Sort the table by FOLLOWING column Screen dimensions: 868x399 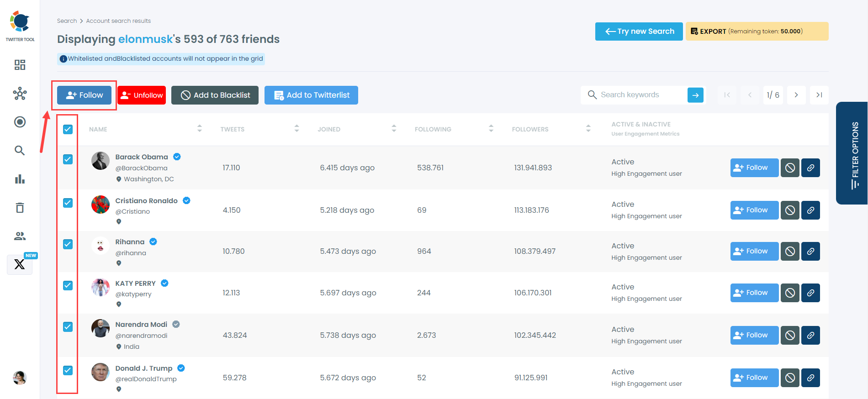click(x=491, y=129)
